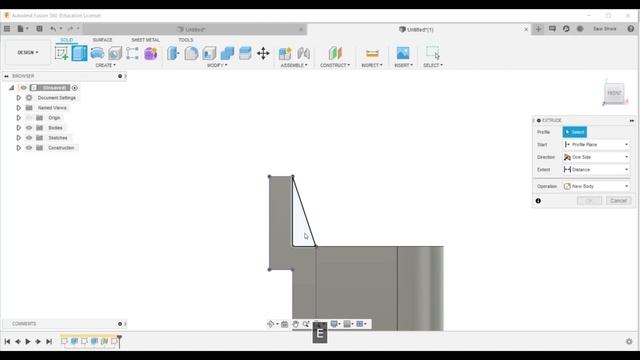Open the Modify menu
The height and width of the screenshot is (360, 640).
[x=217, y=65]
